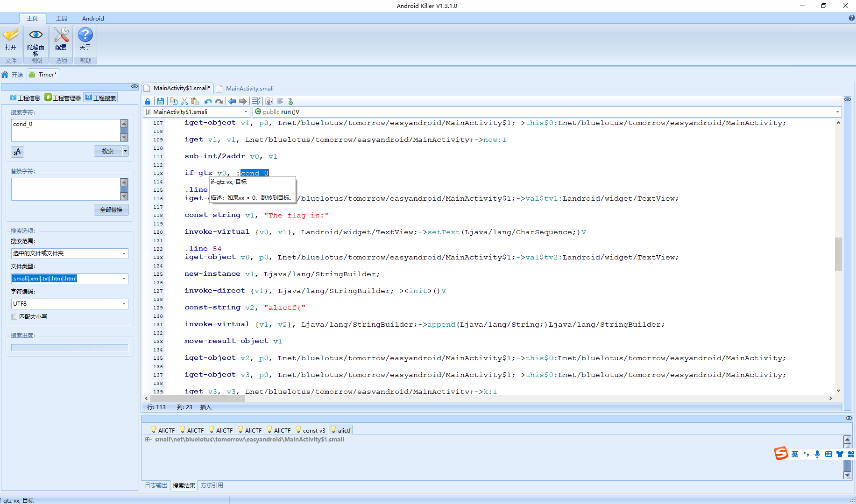The width and height of the screenshot is (856, 504).
Task: Click the Java view source icon
Action: pos(269,101)
